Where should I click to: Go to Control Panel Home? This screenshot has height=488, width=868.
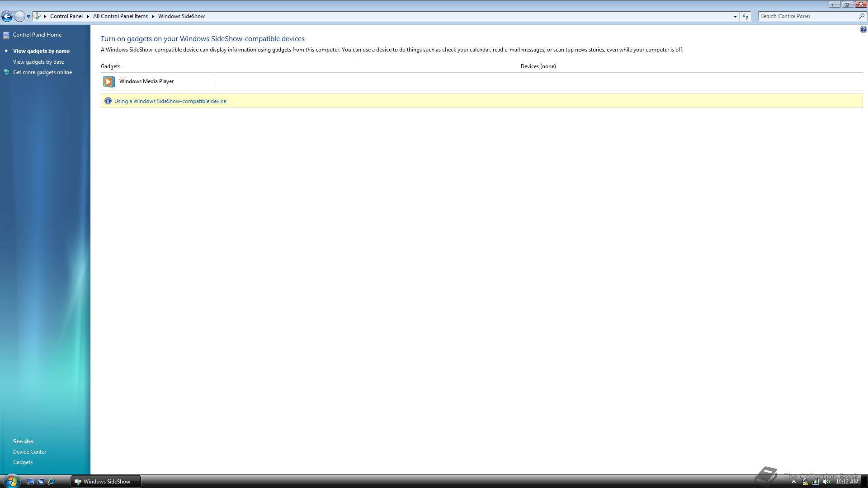pyautogui.click(x=37, y=34)
